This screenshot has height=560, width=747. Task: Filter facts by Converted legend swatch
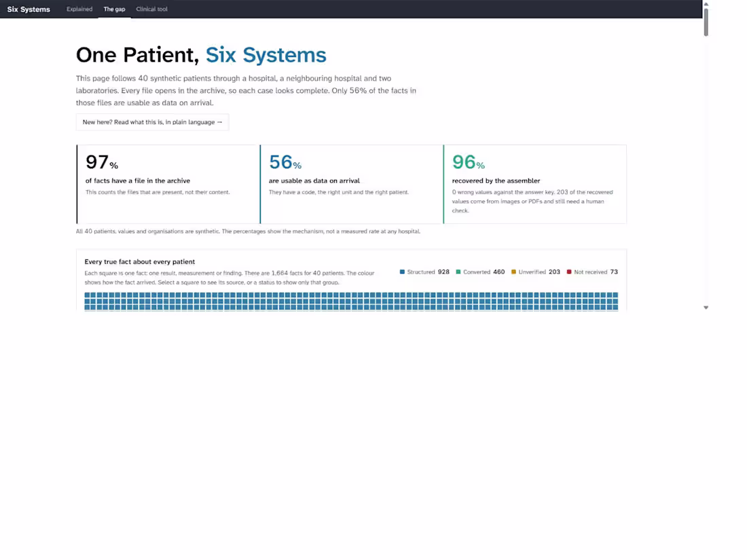(458, 272)
